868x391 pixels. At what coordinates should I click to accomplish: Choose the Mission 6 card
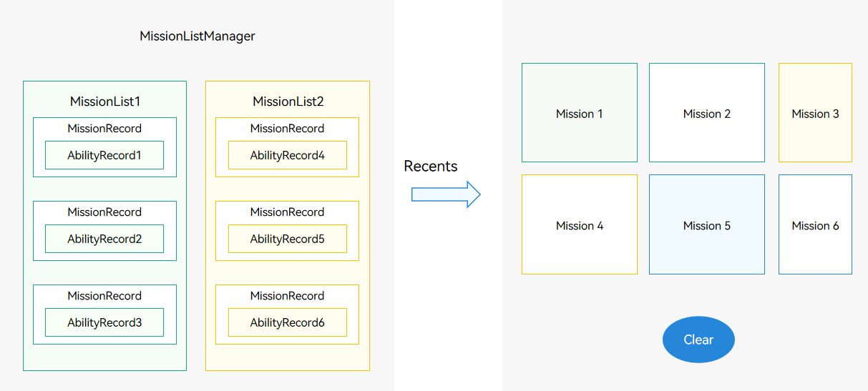(x=815, y=224)
